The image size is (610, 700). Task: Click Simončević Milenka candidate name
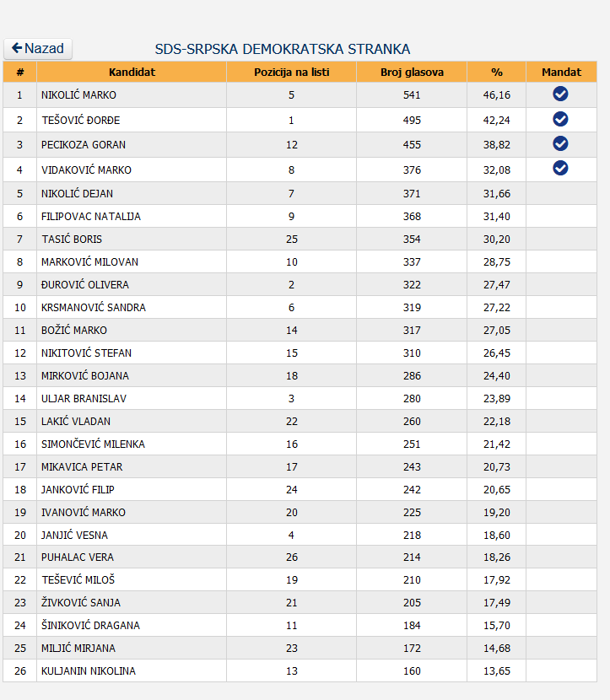[x=93, y=444]
